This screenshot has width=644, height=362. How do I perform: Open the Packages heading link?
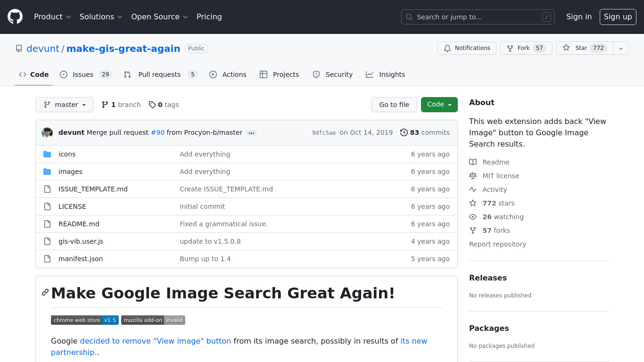coord(489,328)
